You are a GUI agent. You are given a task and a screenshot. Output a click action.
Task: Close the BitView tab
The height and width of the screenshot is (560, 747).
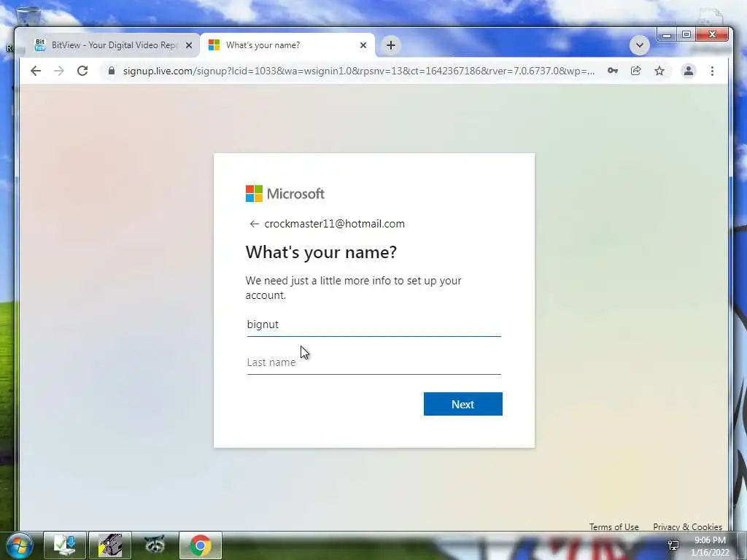[189, 45]
